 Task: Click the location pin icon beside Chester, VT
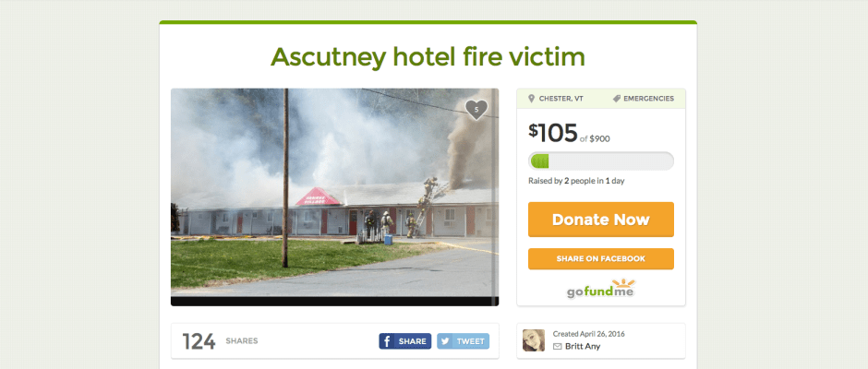pyautogui.click(x=532, y=99)
